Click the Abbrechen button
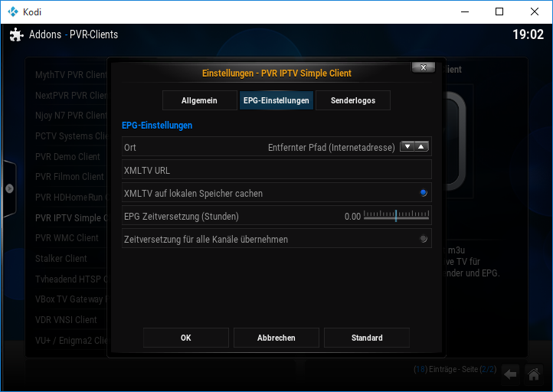Image resolution: width=553 pixels, height=392 pixels. [x=276, y=338]
